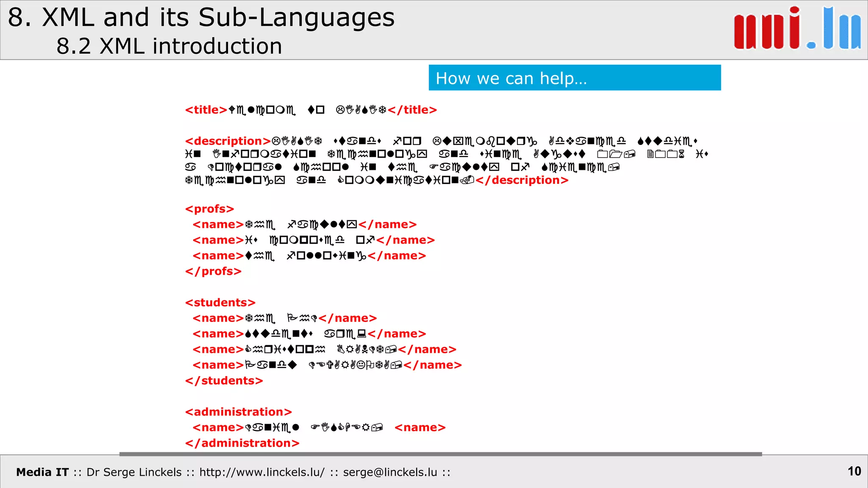Click the closing </title> tag
The width and height of the screenshot is (868, 488).
click(412, 110)
